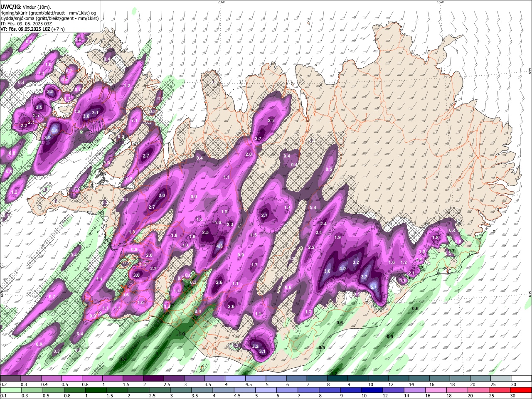Click the black 1.0 value in dark green band

(182, 334)
